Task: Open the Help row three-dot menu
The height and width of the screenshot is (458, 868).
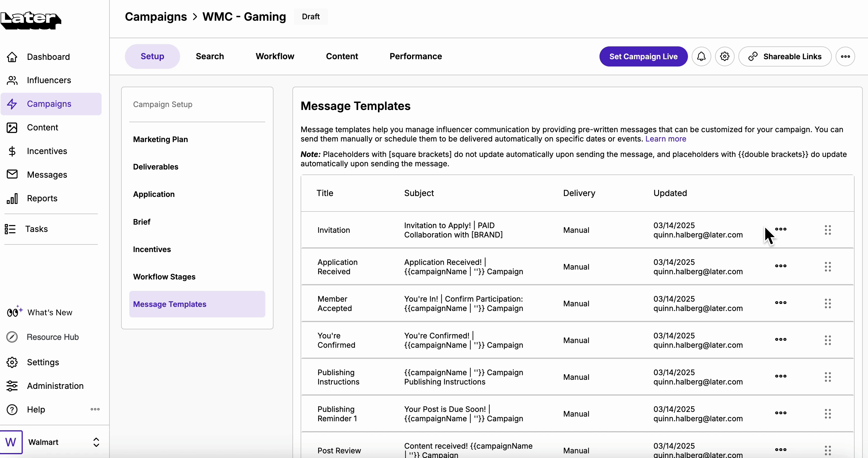Action: click(95, 410)
